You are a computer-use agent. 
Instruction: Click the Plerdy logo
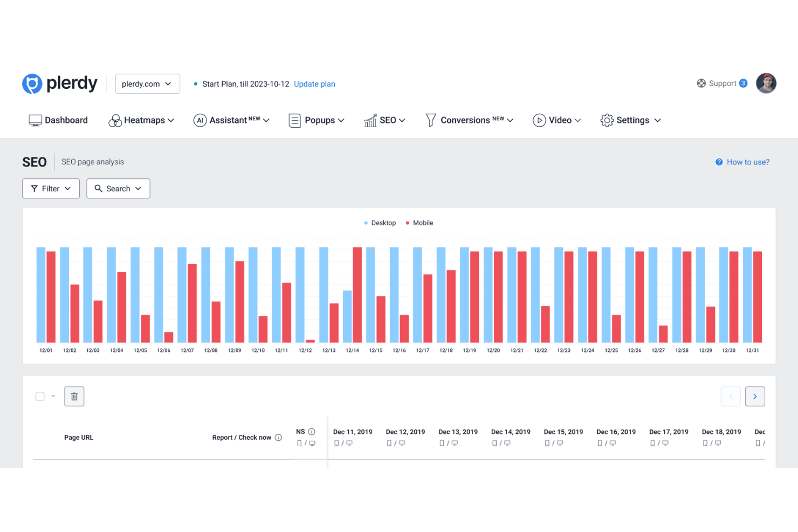[59, 84]
